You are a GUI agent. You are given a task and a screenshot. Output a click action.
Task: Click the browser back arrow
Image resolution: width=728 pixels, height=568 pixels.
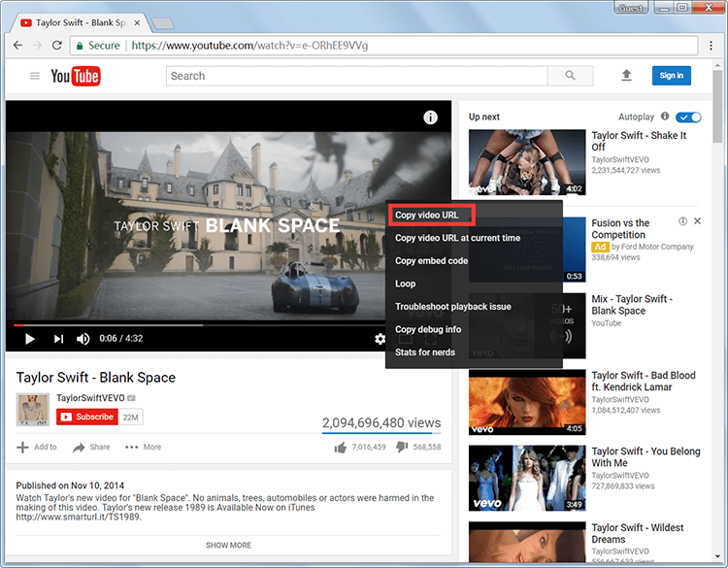point(17,45)
